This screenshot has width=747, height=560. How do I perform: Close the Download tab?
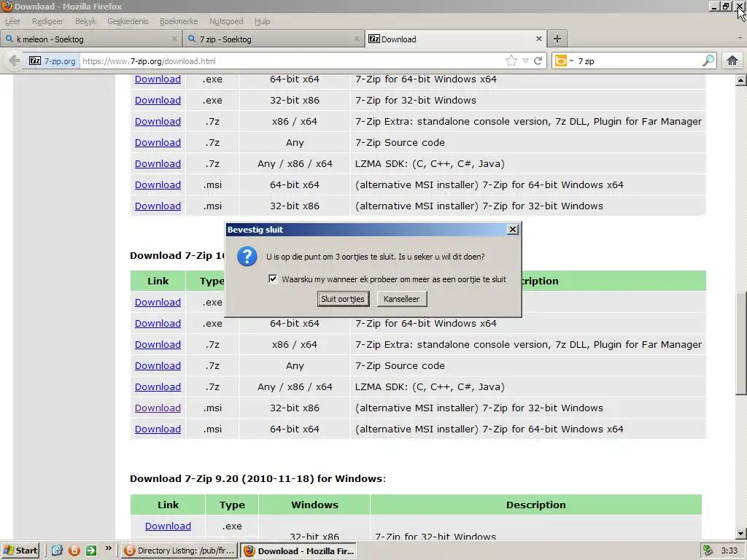click(539, 39)
